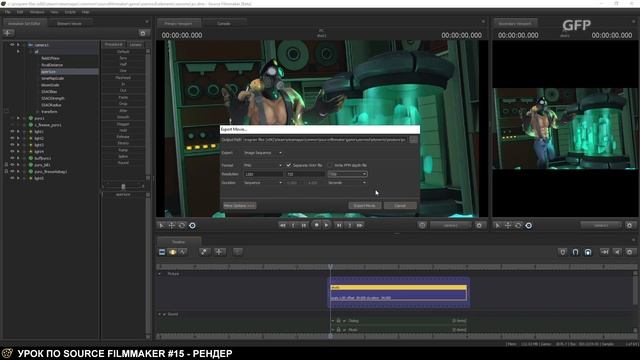Screen dimensions: 640x360
Task: Select the primary viewport selection arrow tool
Action: [x=162, y=225]
